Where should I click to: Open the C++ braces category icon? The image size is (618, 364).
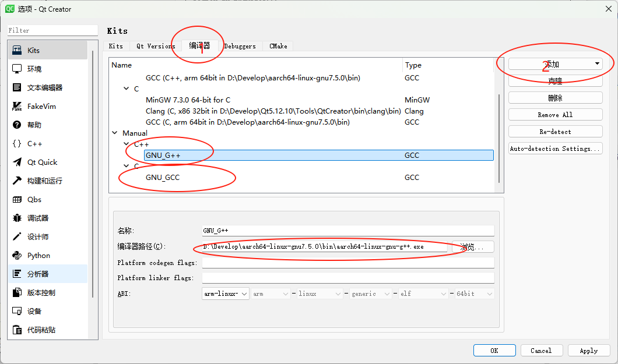click(x=17, y=144)
